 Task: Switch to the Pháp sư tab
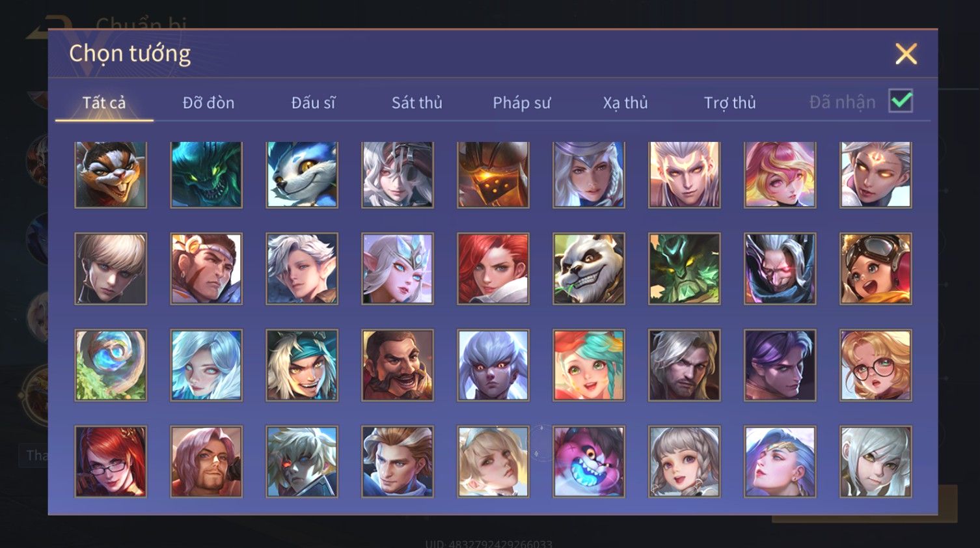[x=521, y=103]
